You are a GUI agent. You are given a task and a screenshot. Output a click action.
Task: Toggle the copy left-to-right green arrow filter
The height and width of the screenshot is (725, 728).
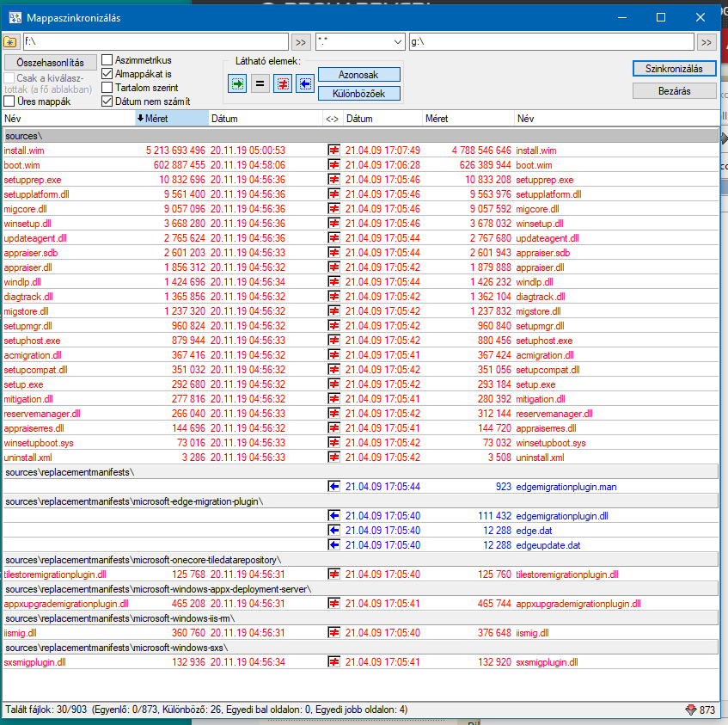237,83
